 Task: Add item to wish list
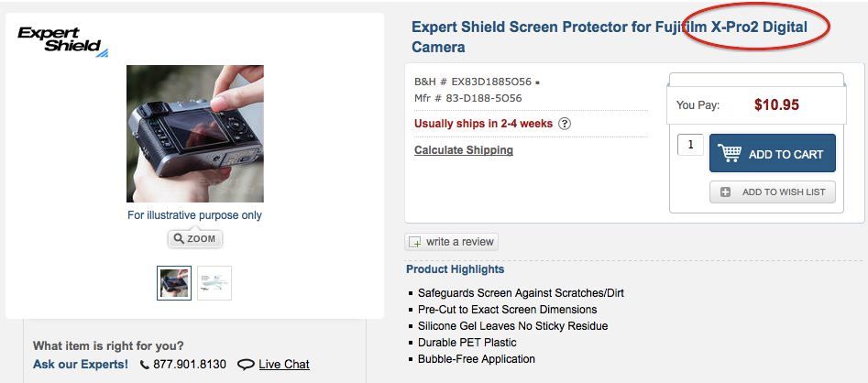773,192
